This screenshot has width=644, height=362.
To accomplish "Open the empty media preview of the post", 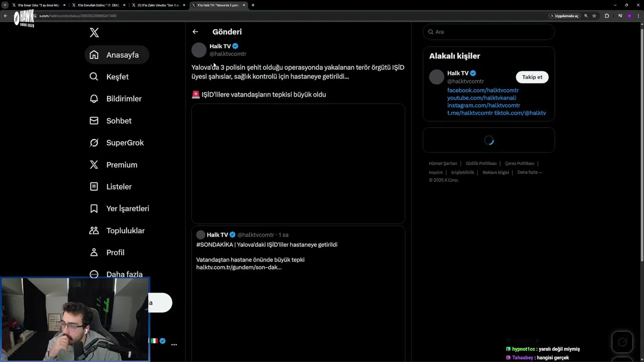I will click(x=298, y=164).
